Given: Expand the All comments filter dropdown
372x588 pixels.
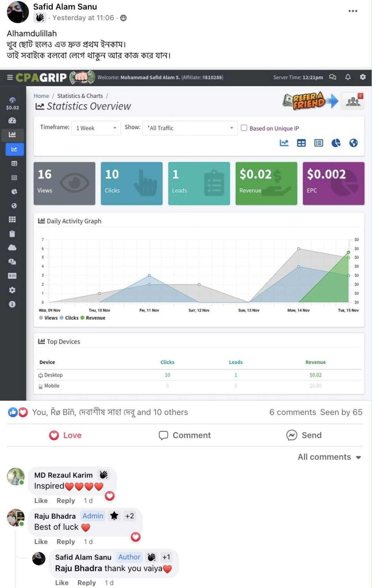Looking at the screenshot, I should (x=329, y=457).
